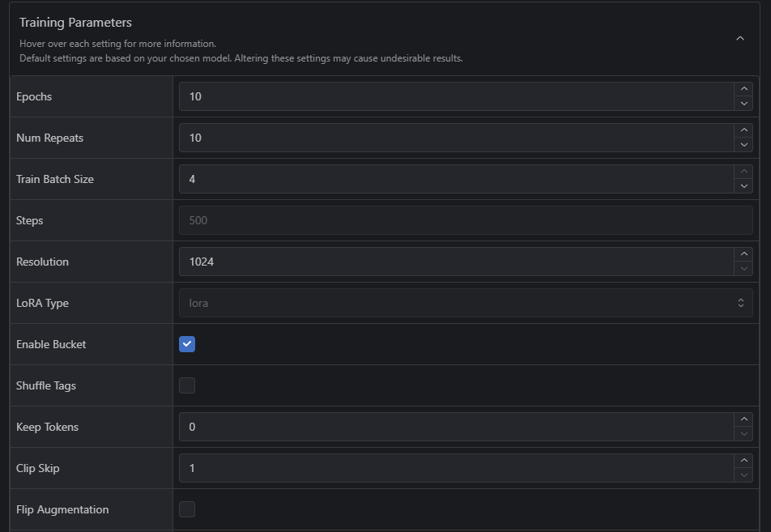Click into the Train Batch Size field
This screenshot has width=771, height=532.
click(454, 179)
